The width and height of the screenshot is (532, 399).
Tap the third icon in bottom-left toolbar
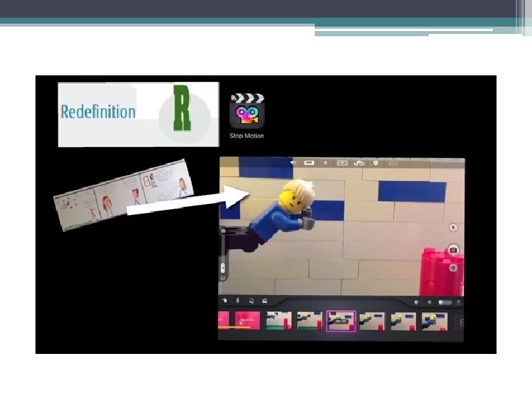click(251, 301)
